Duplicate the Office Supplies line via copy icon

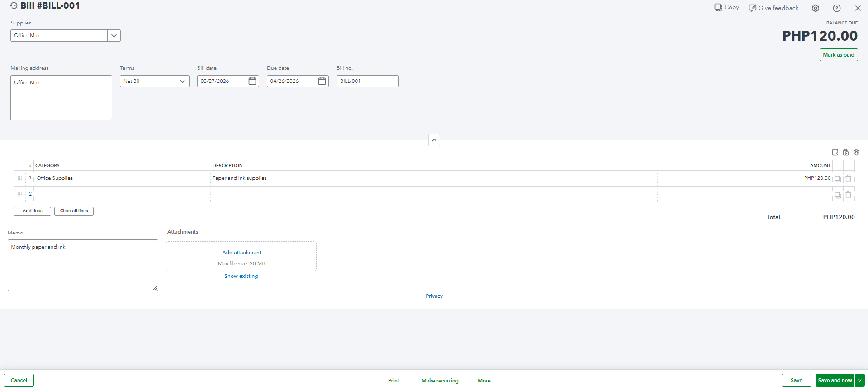coord(838,178)
